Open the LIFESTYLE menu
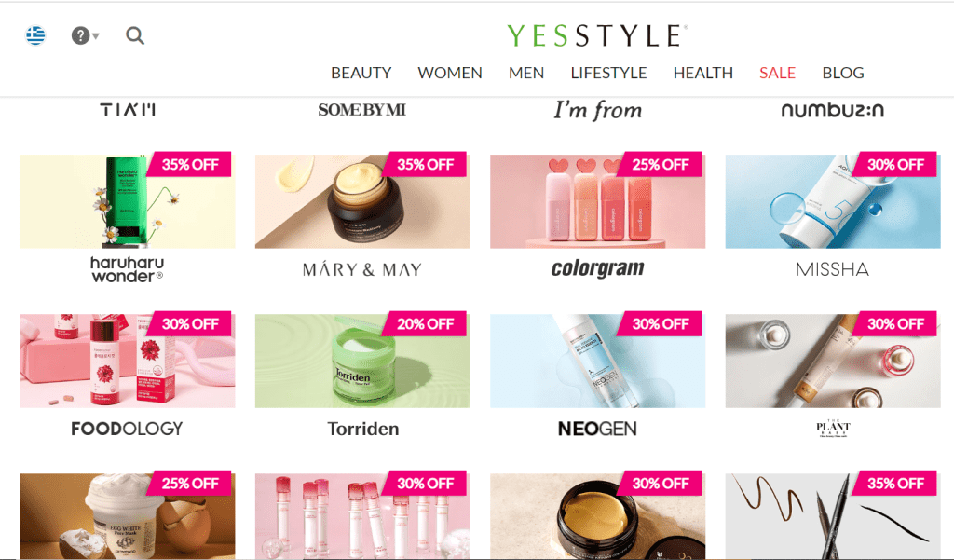 608,73
